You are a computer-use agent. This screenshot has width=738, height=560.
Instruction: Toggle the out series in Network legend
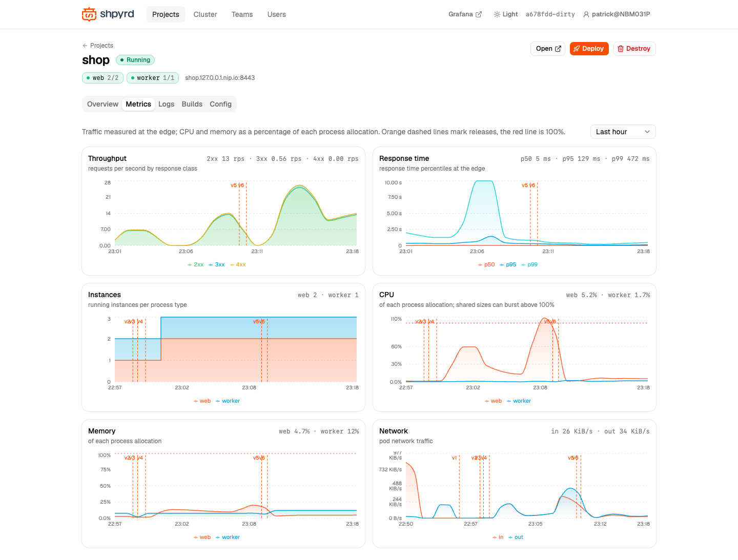click(x=516, y=537)
